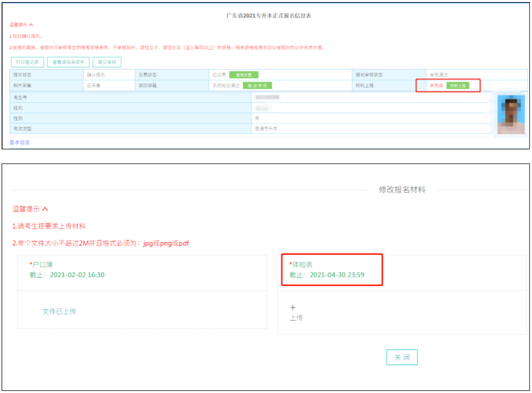Open the 基本信息 link
The height and width of the screenshot is (393, 532).
pos(20,142)
